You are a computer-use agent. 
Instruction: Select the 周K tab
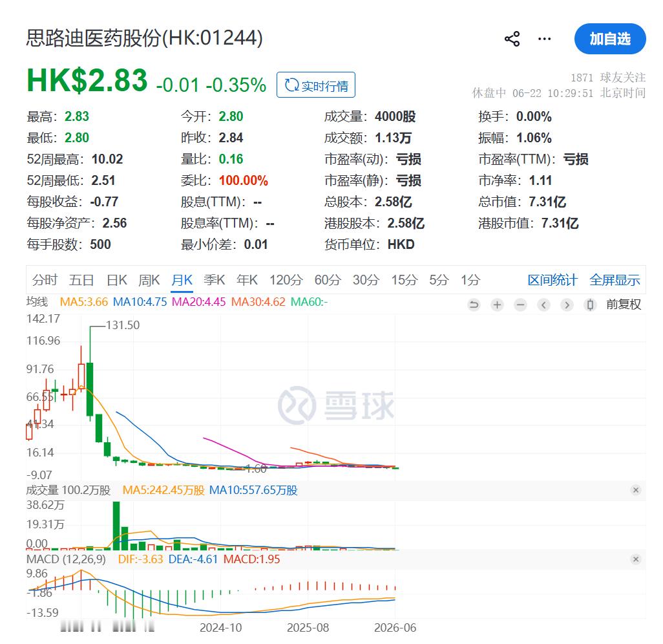point(149,280)
